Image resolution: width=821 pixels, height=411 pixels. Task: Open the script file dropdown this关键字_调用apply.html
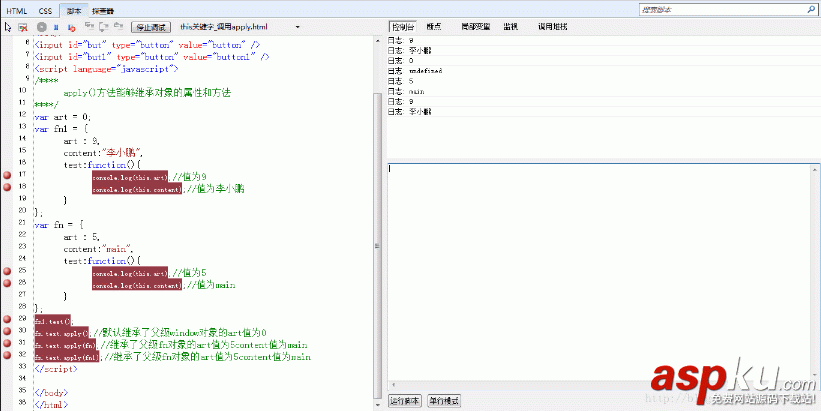click(240, 27)
